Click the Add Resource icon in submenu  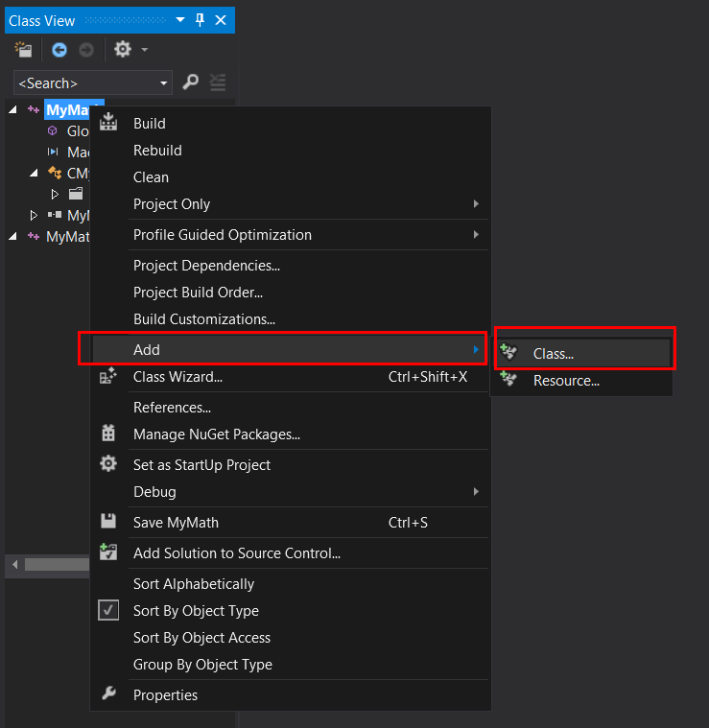[508, 379]
